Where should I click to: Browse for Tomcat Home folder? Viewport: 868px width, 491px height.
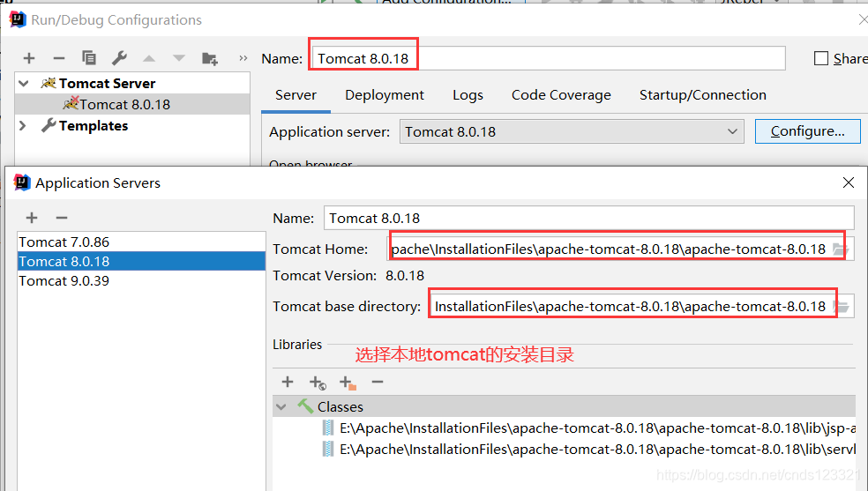click(x=841, y=249)
